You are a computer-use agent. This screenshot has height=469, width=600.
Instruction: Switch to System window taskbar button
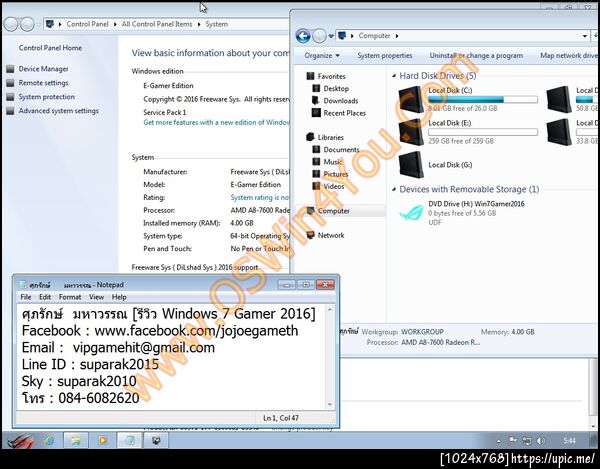coord(155,441)
